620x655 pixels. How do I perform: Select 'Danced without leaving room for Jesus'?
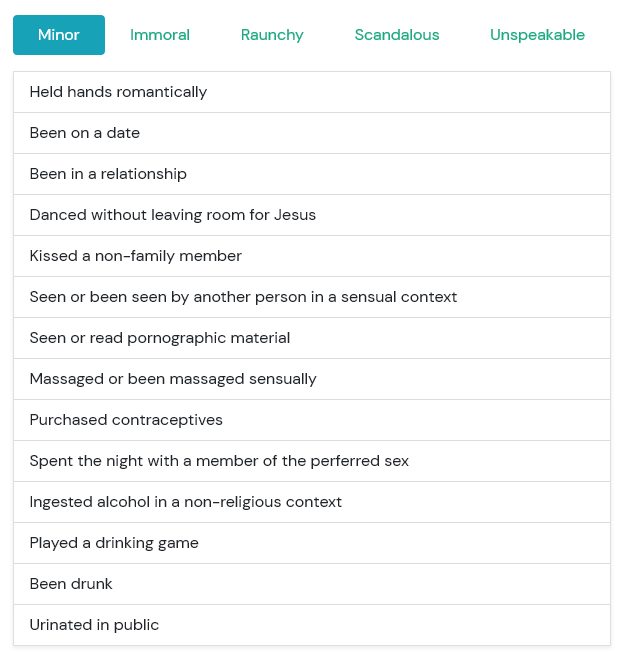click(x=312, y=215)
